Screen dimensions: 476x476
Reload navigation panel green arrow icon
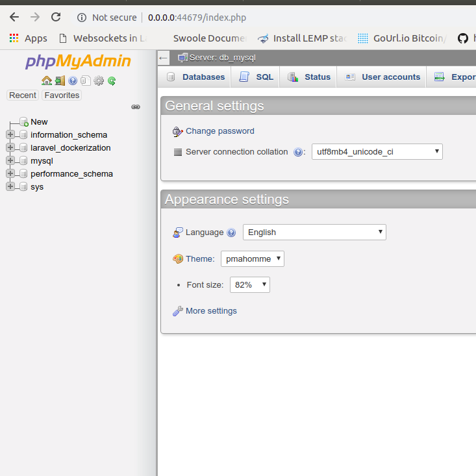(112, 81)
